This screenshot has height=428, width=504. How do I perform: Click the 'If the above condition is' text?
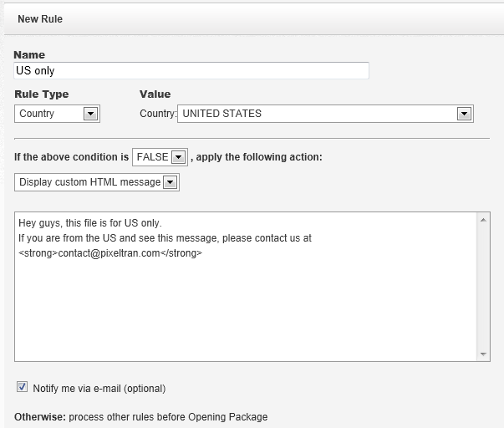tap(71, 157)
